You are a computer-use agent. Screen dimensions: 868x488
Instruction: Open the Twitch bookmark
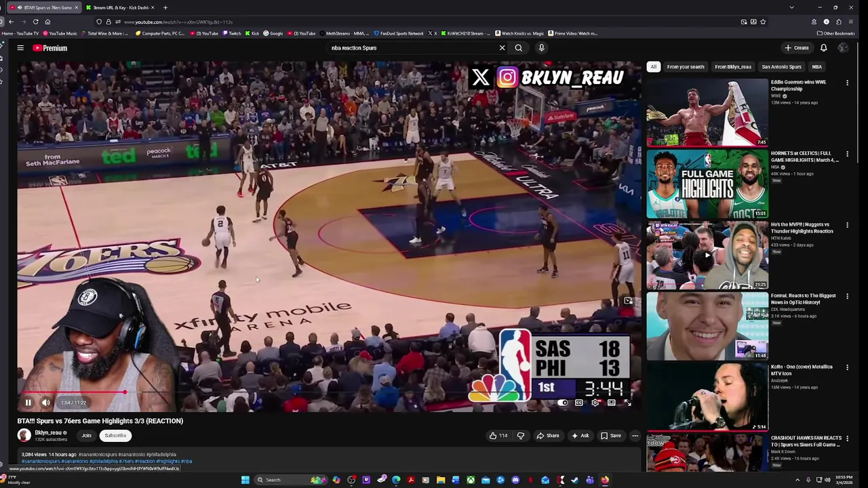[x=233, y=33]
